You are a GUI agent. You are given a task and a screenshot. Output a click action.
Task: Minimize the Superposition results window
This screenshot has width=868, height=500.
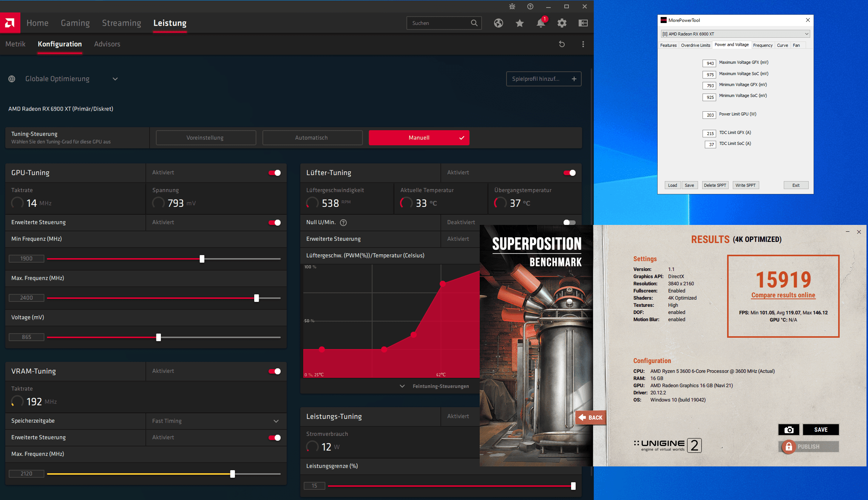(x=848, y=232)
